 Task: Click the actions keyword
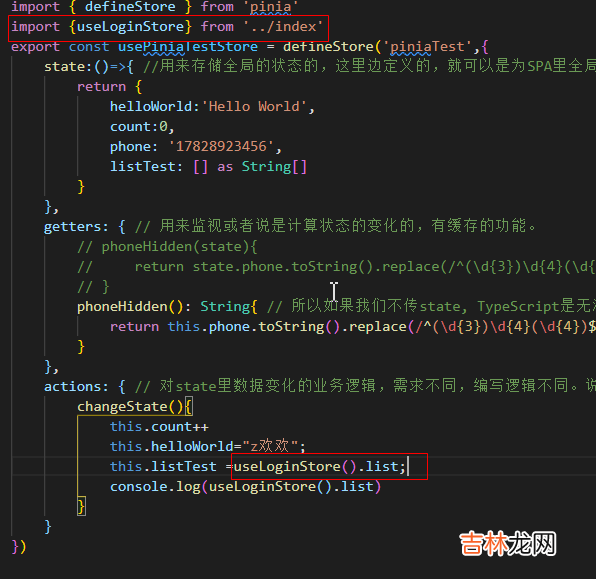[x=72, y=387]
